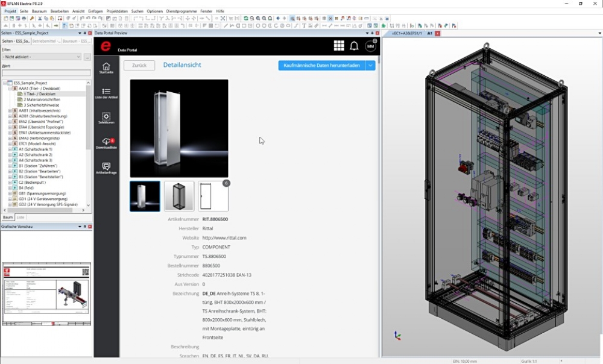Expand the A1 (Schaltschrank 1) tree node
The width and height of the screenshot is (603, 364).
pos(9,149)
